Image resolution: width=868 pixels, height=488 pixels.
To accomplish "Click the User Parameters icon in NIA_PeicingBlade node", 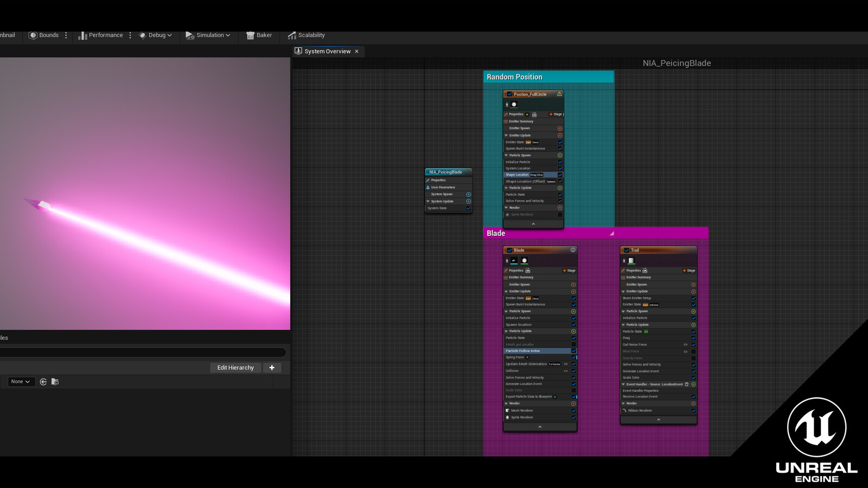I will click(x=429, y=187).
